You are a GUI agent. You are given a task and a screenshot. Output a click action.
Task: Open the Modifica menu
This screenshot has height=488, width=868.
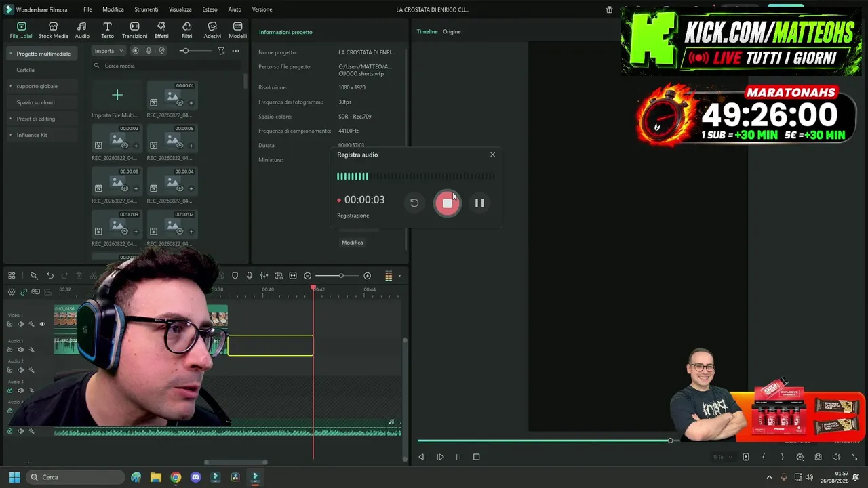tap(113, 9)
